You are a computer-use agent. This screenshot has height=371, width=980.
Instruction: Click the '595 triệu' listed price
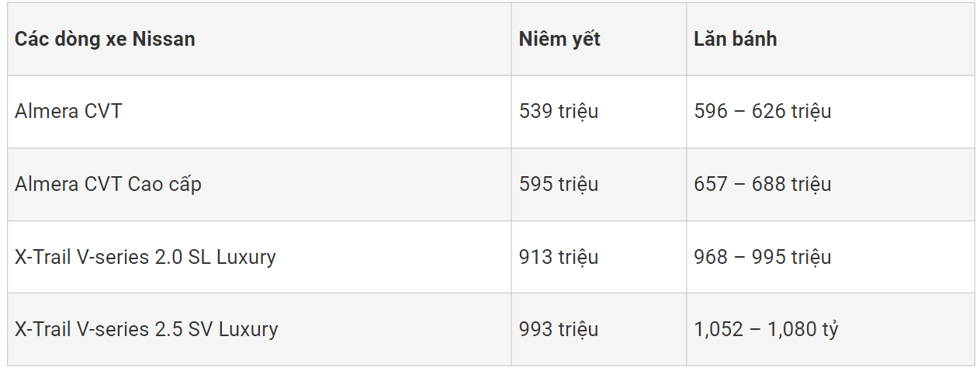point(559,184)
